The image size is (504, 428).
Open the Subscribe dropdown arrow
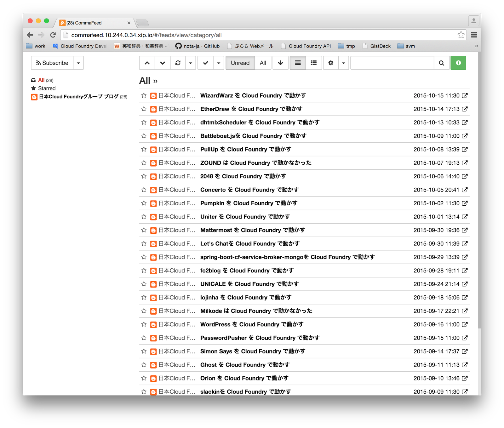click(78, 63)
